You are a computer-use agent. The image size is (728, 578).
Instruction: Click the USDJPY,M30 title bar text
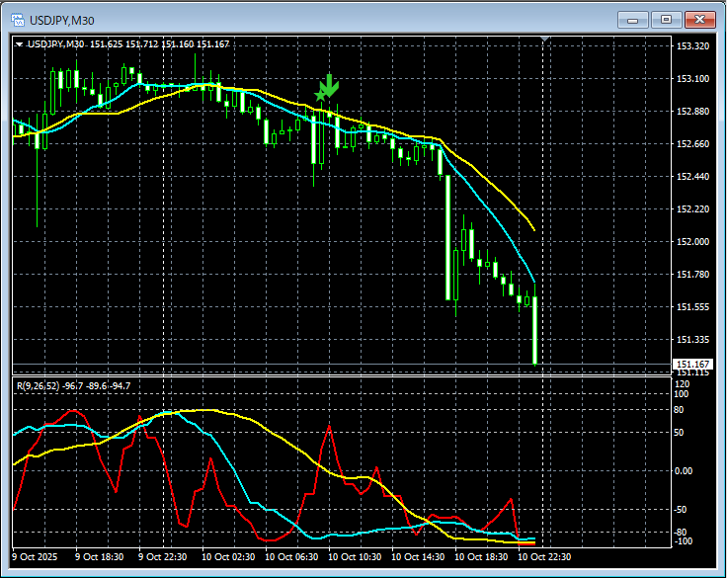point(63,19)
